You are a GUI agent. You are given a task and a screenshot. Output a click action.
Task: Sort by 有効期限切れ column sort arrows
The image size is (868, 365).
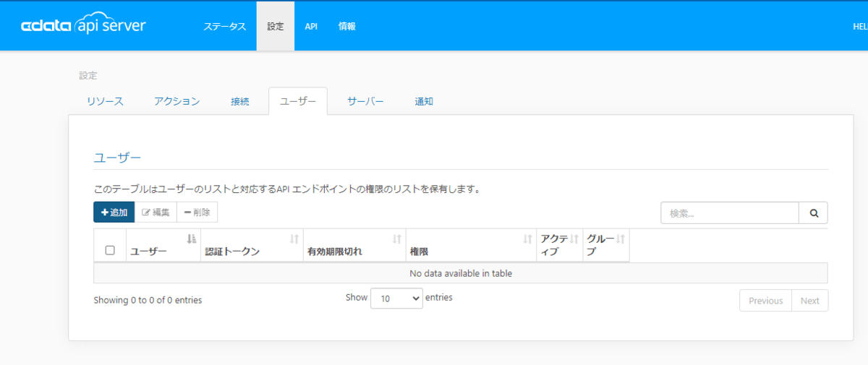pos(397,239)
